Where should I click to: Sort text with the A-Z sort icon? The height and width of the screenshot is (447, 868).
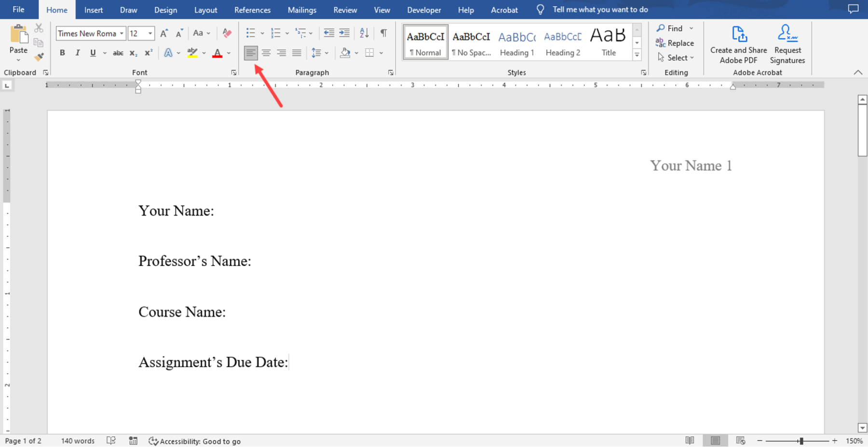(x=364, y=33)
